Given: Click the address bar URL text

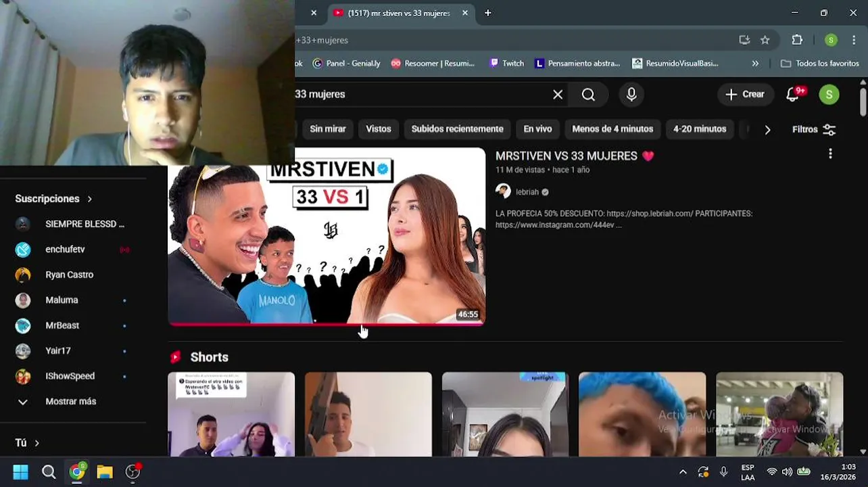Looking at the screenshot, I should click(322, 41).
